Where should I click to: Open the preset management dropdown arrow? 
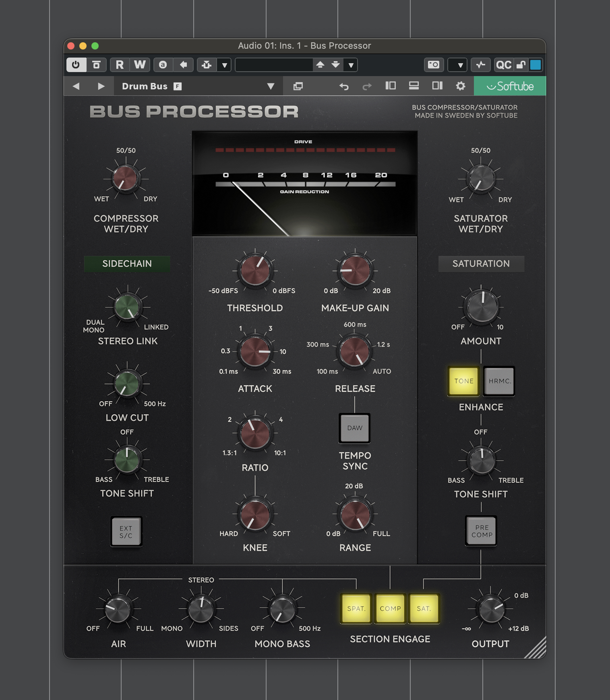[351, 65]
